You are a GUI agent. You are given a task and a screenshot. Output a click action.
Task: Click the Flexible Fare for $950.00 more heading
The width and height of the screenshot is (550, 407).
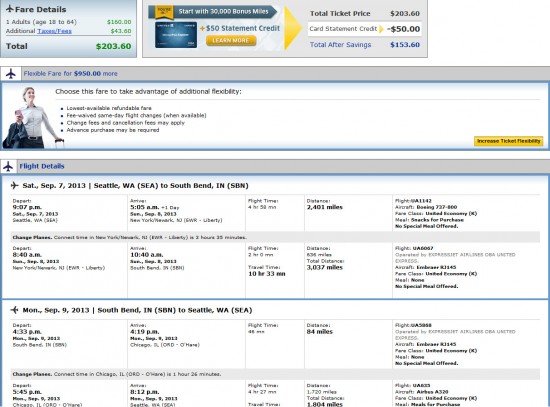click(71, 74)
